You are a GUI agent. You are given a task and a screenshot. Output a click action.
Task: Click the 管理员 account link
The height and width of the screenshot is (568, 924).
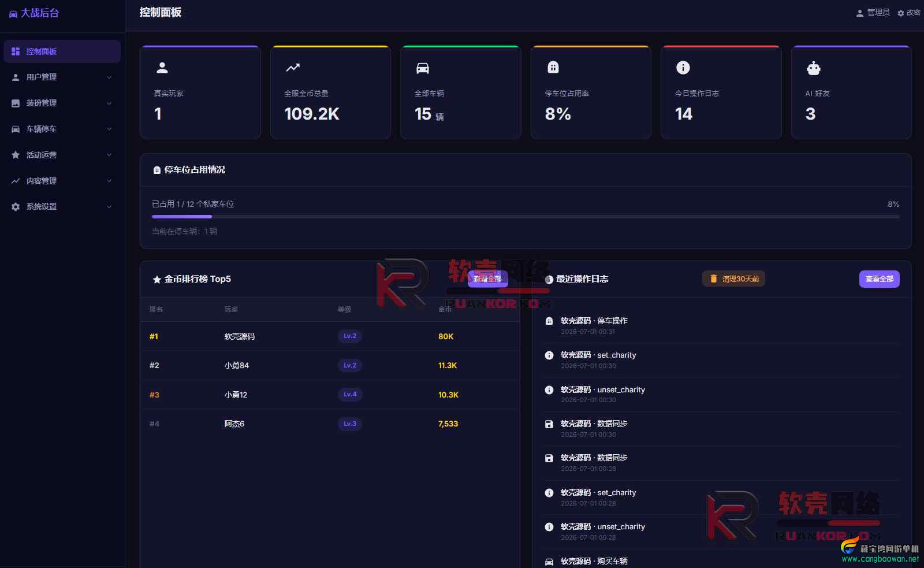click(x=873, y=13)
